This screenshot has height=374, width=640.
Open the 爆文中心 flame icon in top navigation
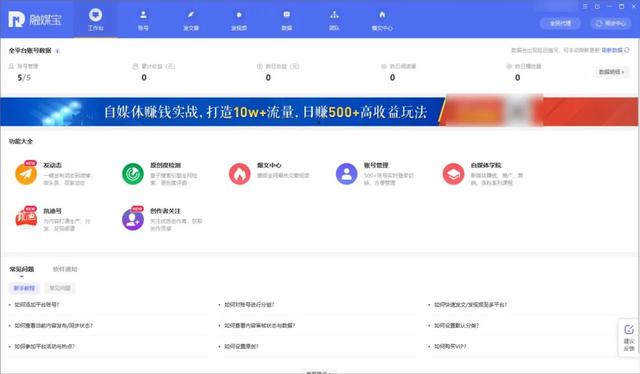pyautogui.click(x=382, y=15)
